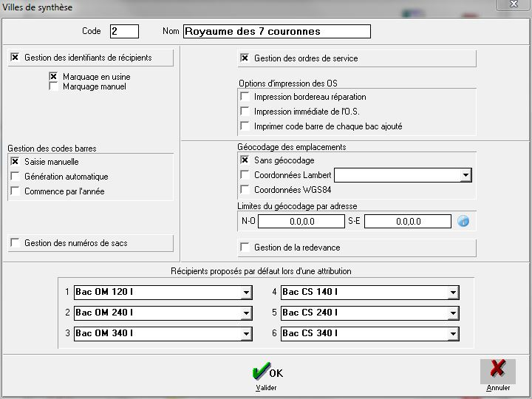The height and width of the screenshot is (399, 532).
Task: Open recipient 6 Bac CS 340 l dropdown
Action: coord(452,334)
